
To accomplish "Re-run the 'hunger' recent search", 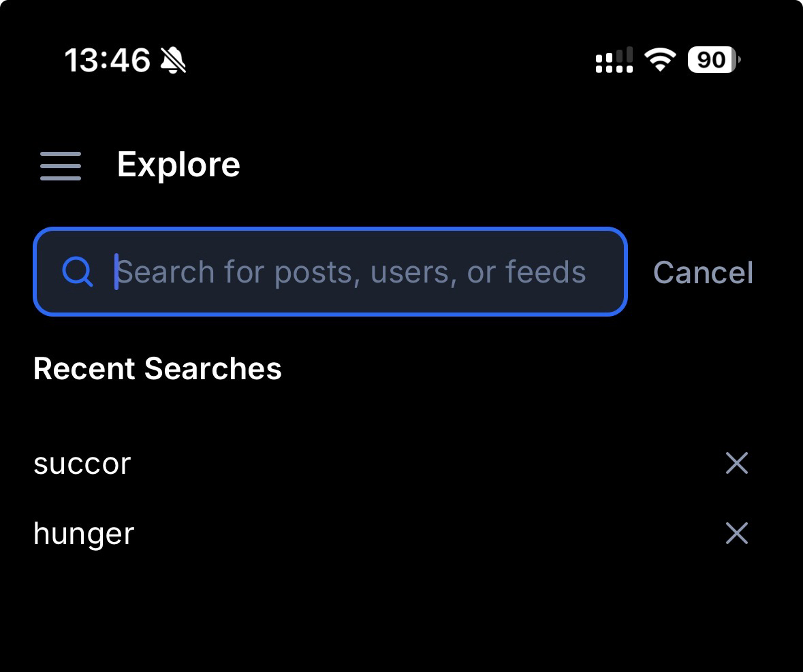I will (84, 533).
